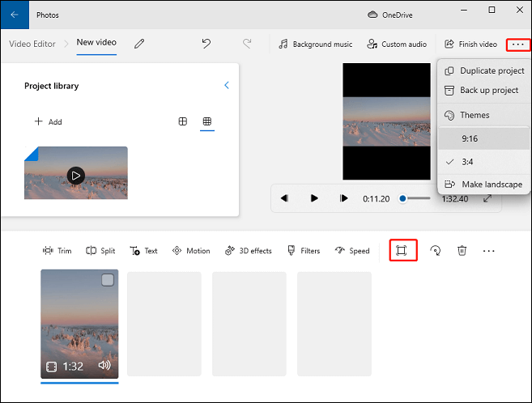Click Finish video to export

[470, 44]
